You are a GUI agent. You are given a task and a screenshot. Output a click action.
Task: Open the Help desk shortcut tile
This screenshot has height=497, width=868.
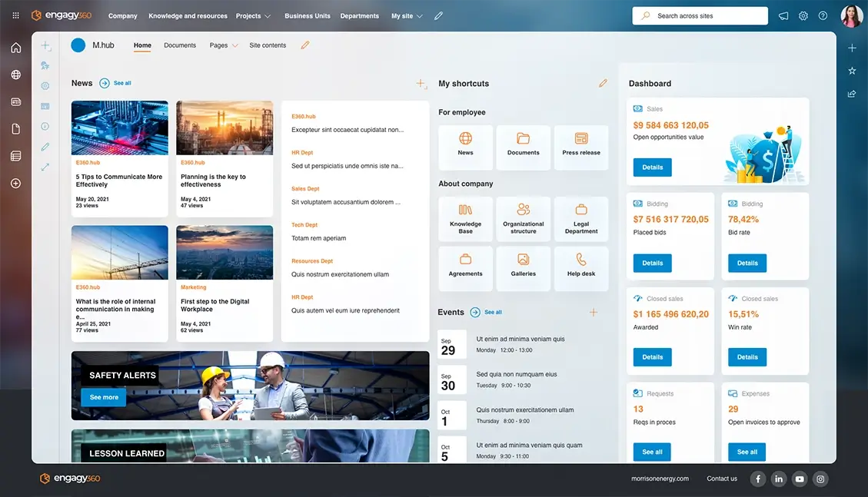(580, 268)
